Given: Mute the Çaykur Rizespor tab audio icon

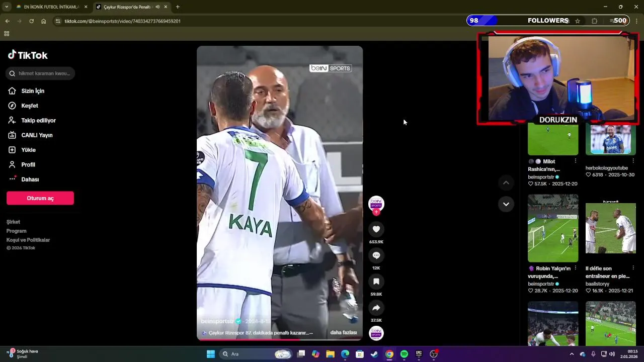Looking at the screenshot, I should pos(157,7).
